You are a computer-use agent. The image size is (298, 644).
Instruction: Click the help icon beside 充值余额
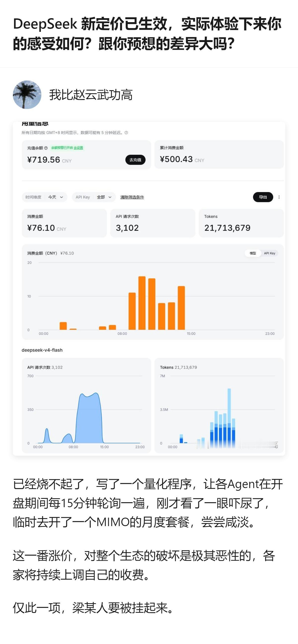(46, 148)
